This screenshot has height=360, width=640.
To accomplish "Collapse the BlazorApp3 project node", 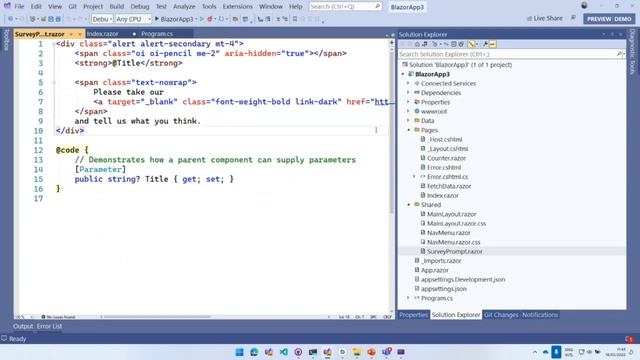I will click(x=403, y=74).
